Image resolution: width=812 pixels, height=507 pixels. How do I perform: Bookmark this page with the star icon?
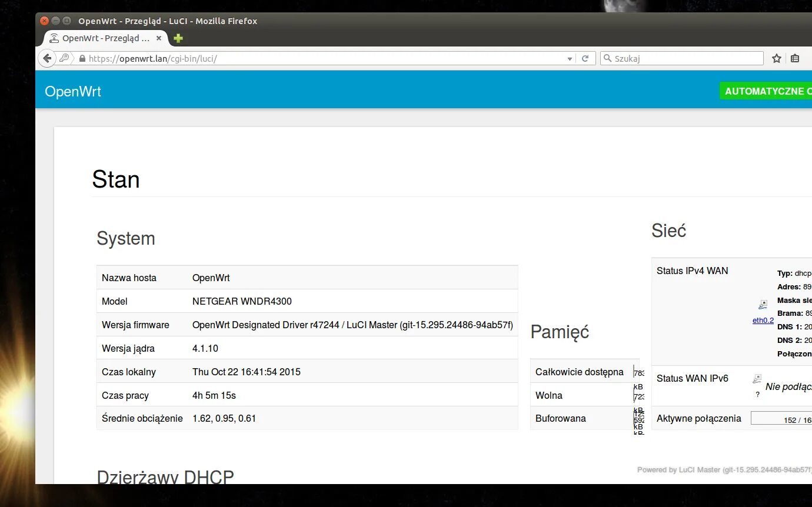(x=777, y=58)
